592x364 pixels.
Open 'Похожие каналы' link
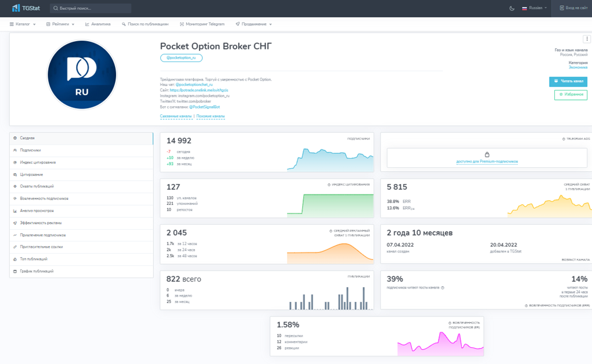click(210, 116)
